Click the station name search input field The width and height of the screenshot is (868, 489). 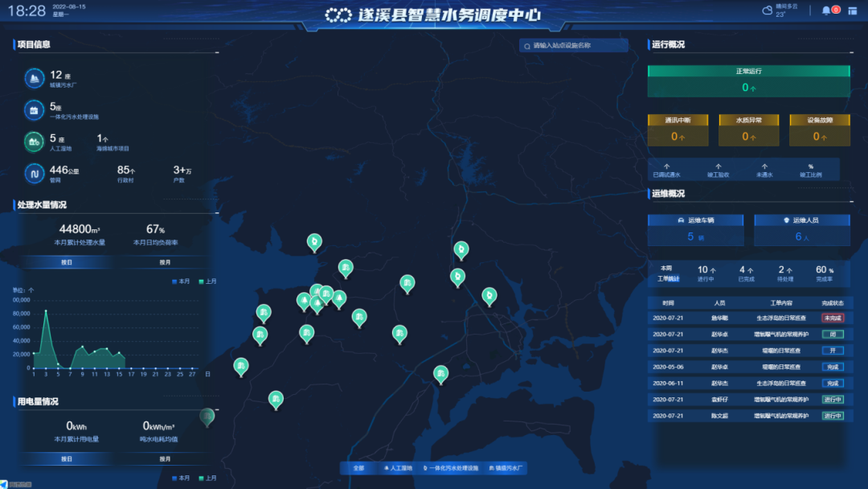tap(574, 45)
